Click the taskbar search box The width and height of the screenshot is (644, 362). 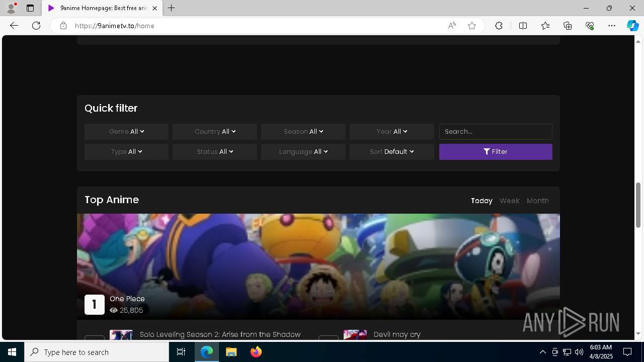[x=97, y=352]
